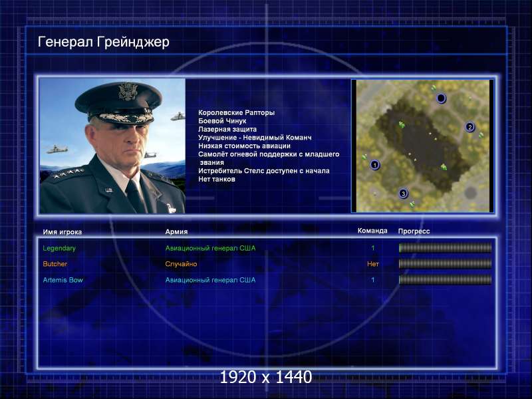Click Butcher's army 'Случайно'
The image size is (532, 399).
click(x=181, y=263)
